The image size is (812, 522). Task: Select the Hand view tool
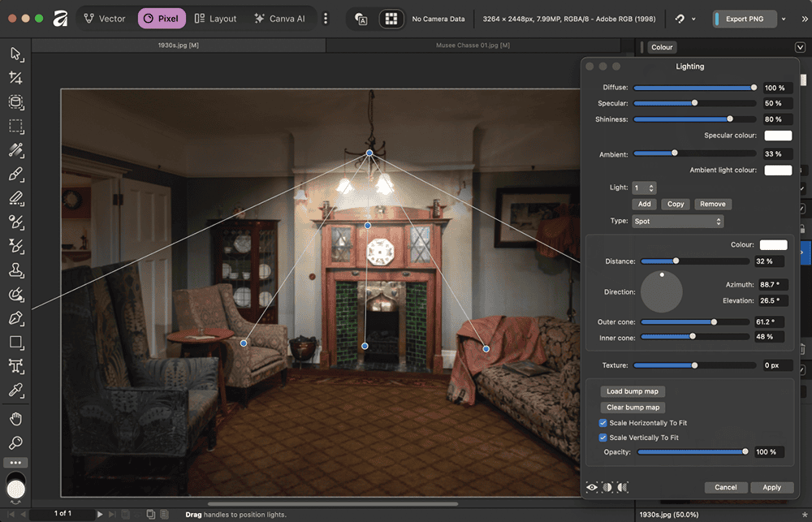(x=15, y=419)
